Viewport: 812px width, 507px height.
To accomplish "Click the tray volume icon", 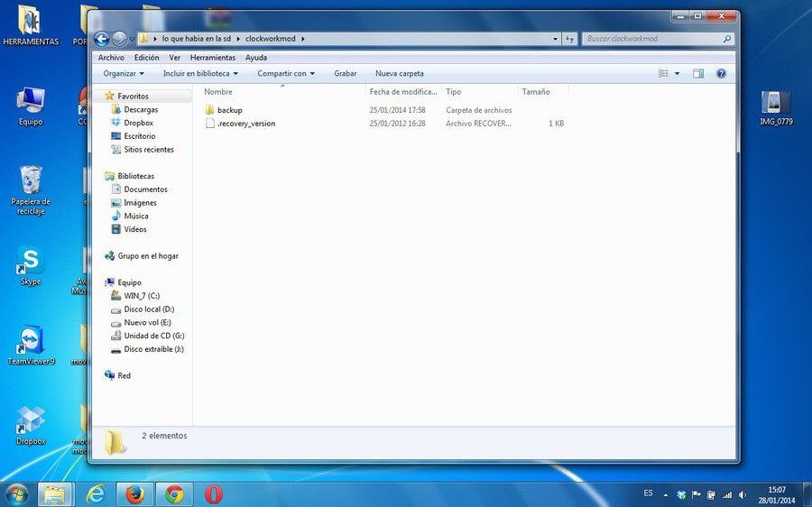I will coord(743,494).
